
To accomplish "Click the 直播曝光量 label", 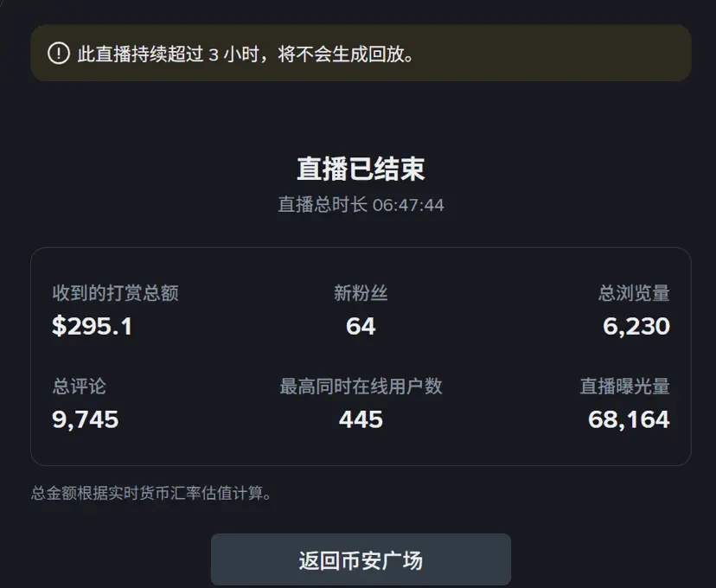I will coord(624,387).
